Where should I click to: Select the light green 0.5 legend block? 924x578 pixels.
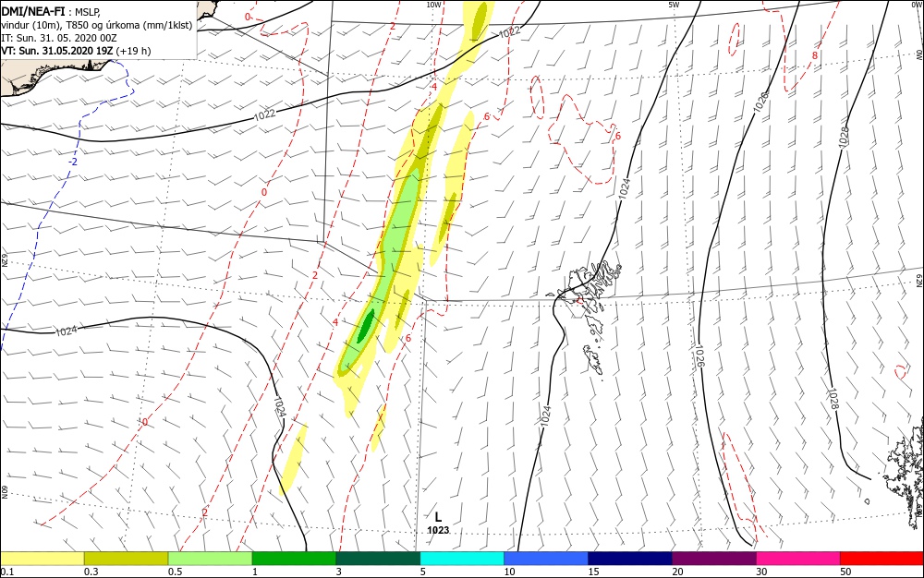(211, 559)
